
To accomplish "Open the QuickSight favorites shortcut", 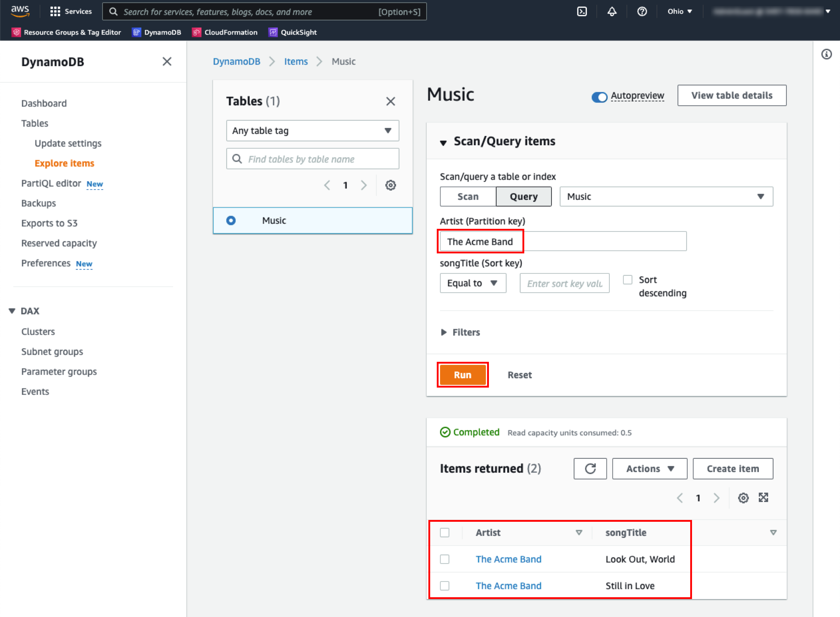I will click(x=293, y=32).
